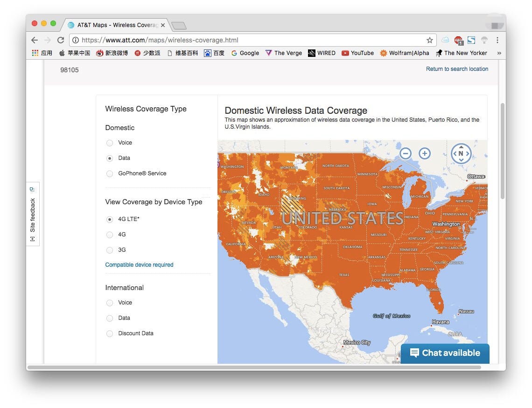Image resolution: width=532 pixels, height=408 pixels.
Task: Click Havana label on the map
Action: 441,322
